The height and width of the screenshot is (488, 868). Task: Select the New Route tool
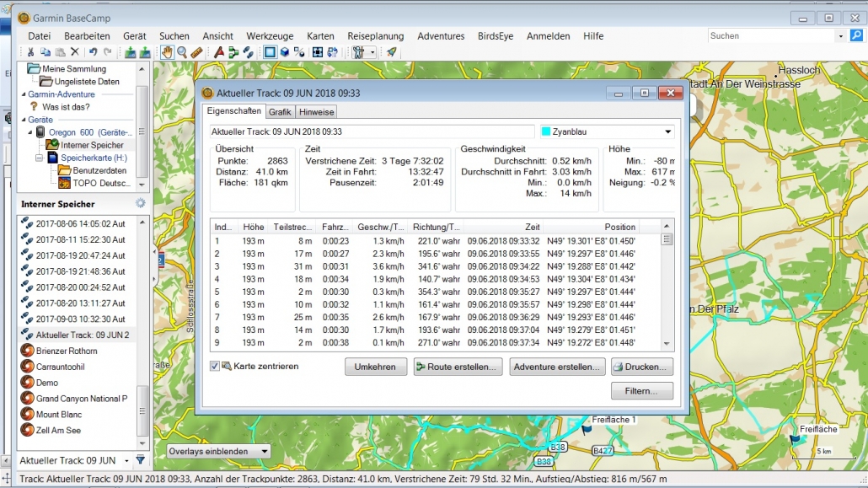(x=233, y=52)
